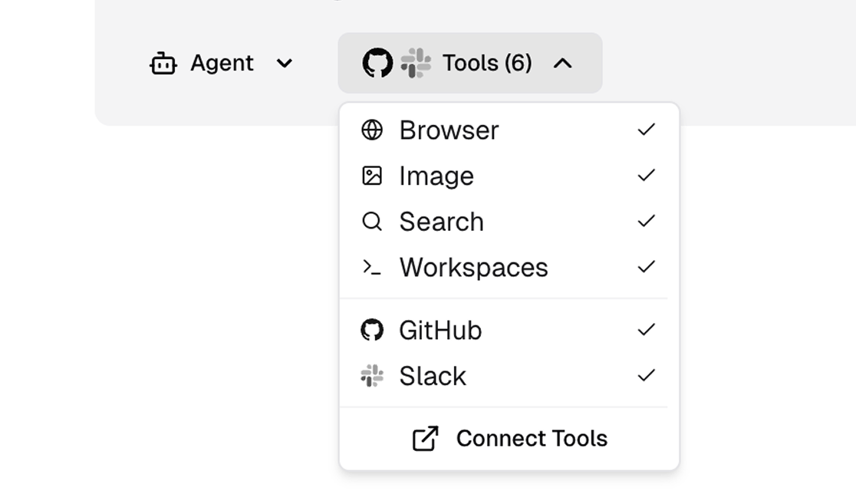Screen dimensions: 856x504
Task: Click the GitHub octocat icon in menu
Action: pyautogui.click(x=372, y=330)
